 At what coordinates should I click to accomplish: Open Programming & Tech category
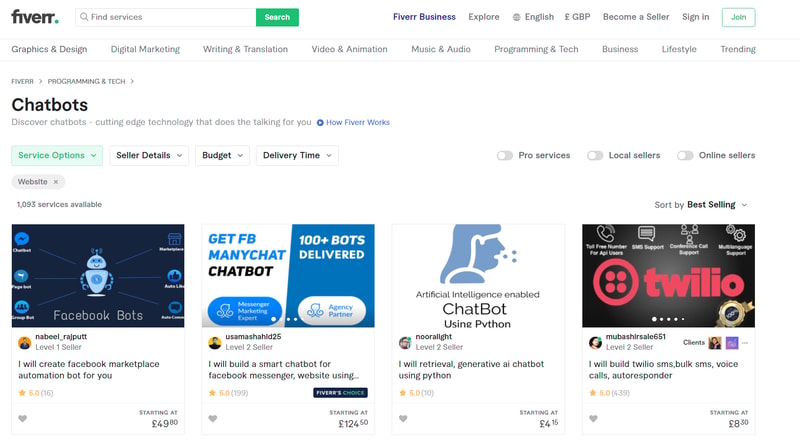point(536,49)
